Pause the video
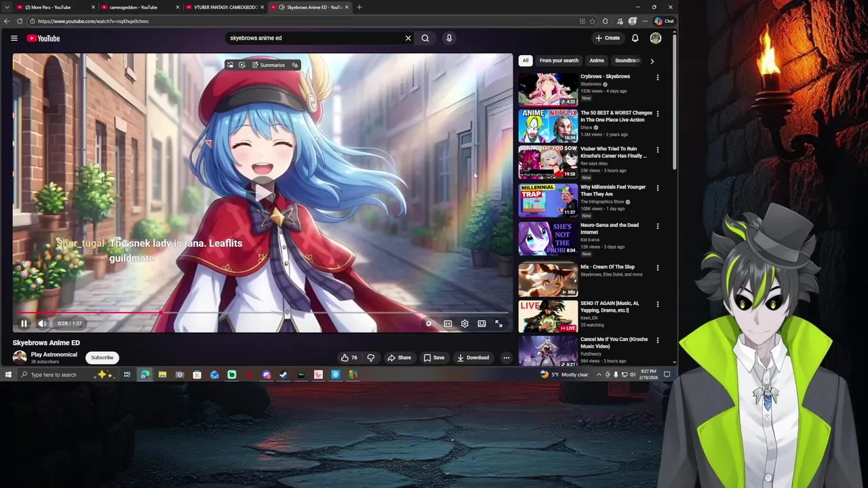Screen dimensions: 868x488 (24, 323)
